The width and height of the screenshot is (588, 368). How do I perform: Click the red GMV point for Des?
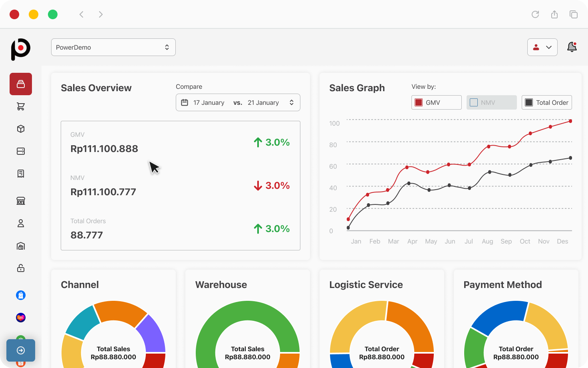570,121
